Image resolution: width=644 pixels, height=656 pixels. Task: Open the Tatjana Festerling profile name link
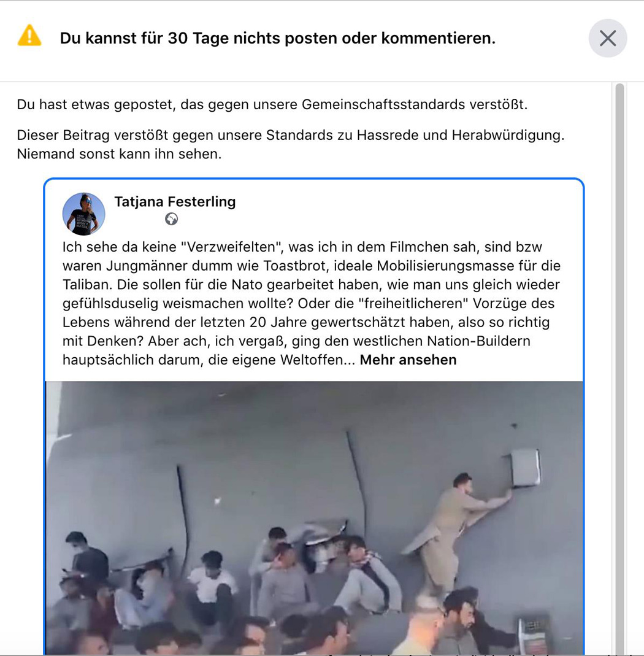tap(175, 202)
